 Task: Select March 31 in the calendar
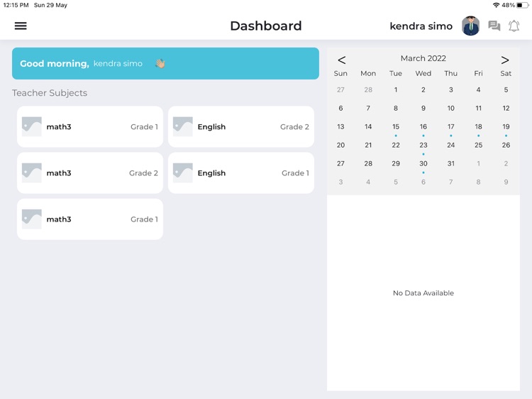pyautogui.click(x=450, y=164)
